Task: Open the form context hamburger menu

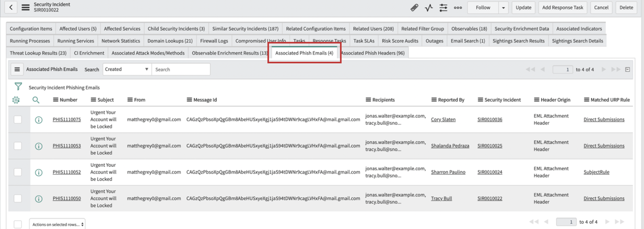Action: click(26, 7)
